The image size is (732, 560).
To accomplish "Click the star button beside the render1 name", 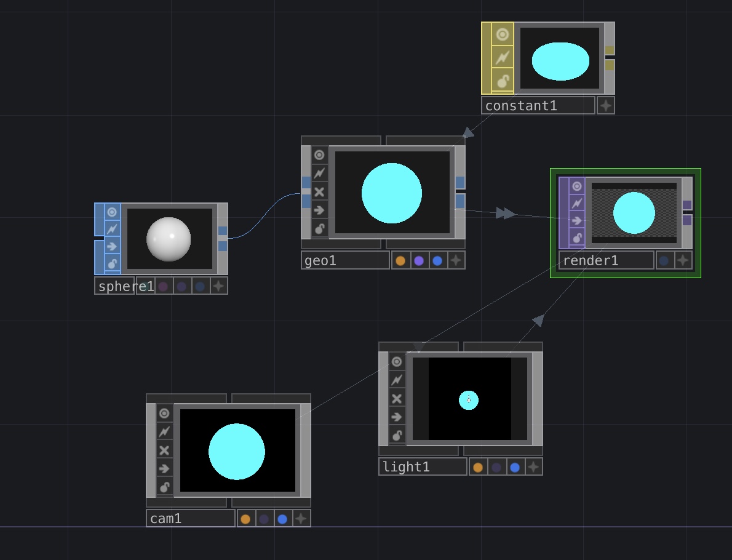I will 683,260.
